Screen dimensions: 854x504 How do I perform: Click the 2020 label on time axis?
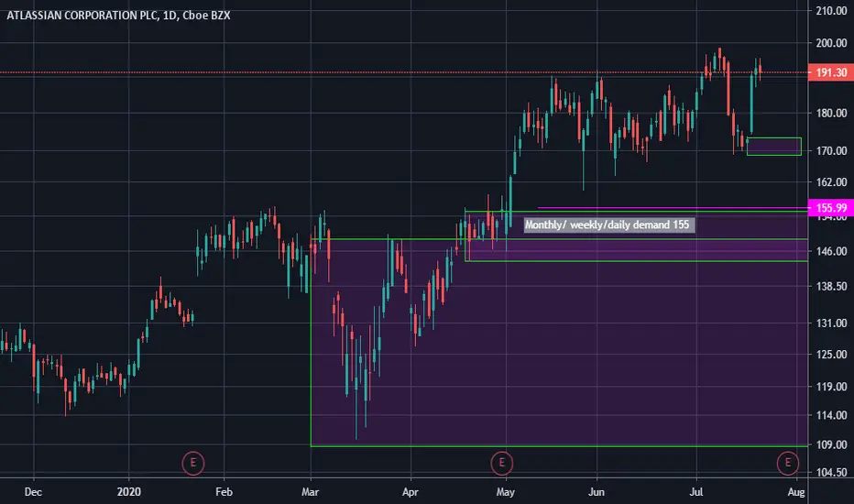129,492
